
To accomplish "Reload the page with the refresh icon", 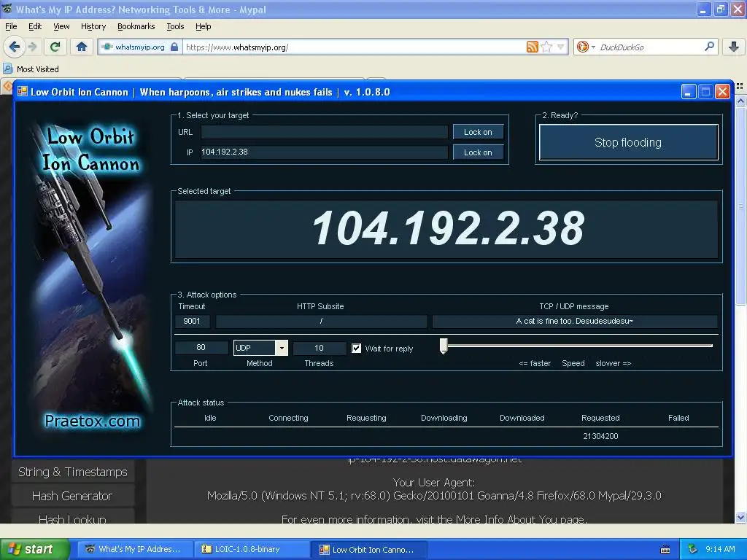I will coord(55,47).
